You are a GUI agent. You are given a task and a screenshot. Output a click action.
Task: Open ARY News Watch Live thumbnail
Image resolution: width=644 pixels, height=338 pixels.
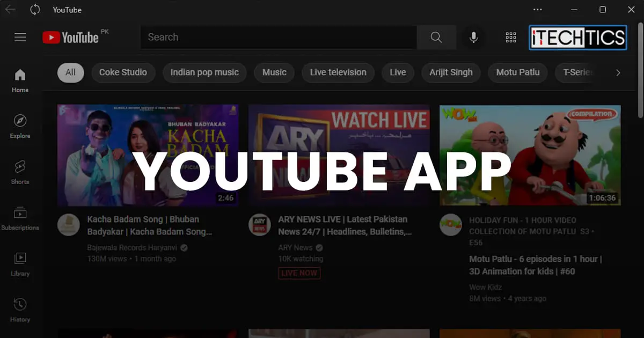click(x=339, y=155)
